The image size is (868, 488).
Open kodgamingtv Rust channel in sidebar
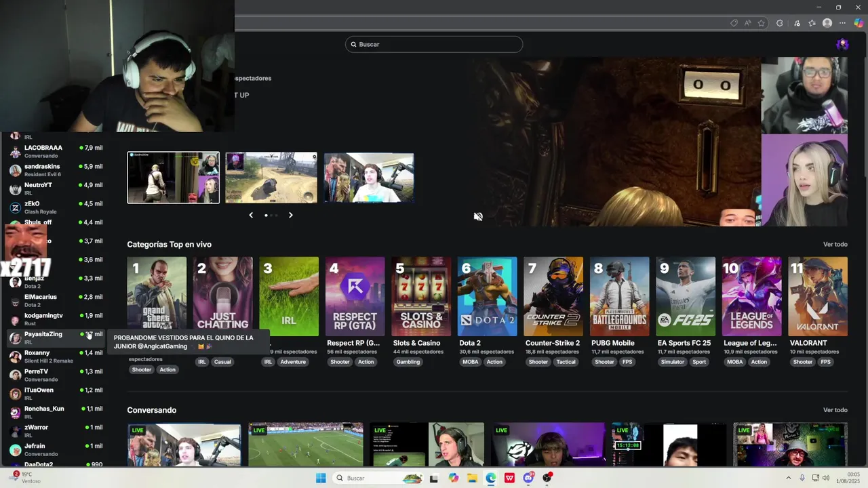click(x=56, y=319)
